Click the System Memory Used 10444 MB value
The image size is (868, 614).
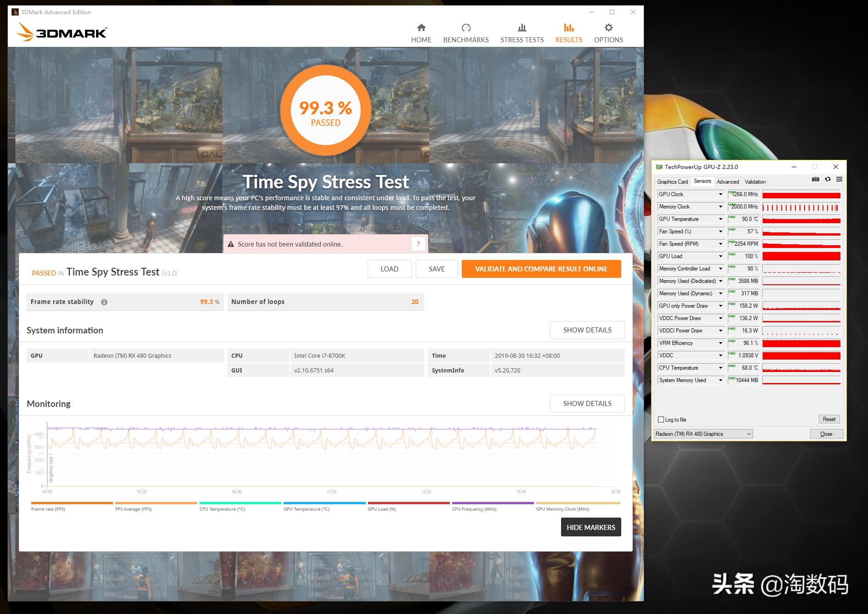[743, 380]
